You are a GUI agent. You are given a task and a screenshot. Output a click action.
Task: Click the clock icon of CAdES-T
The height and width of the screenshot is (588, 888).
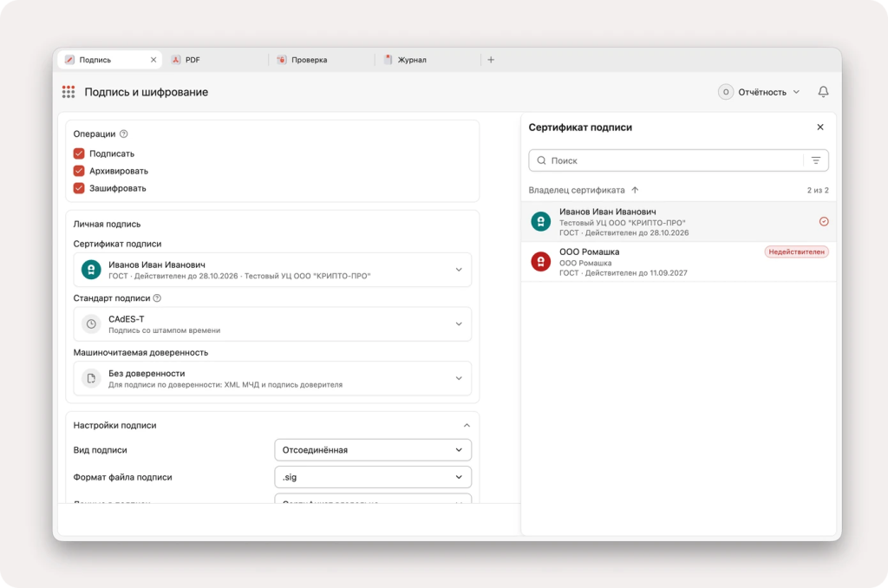91,324
